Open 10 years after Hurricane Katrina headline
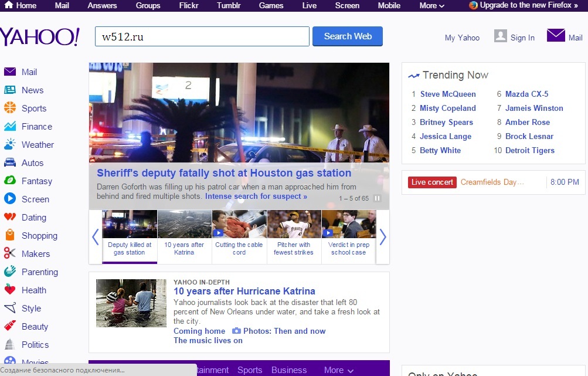This screenshot has height=376, width=588. click(244, 291)
